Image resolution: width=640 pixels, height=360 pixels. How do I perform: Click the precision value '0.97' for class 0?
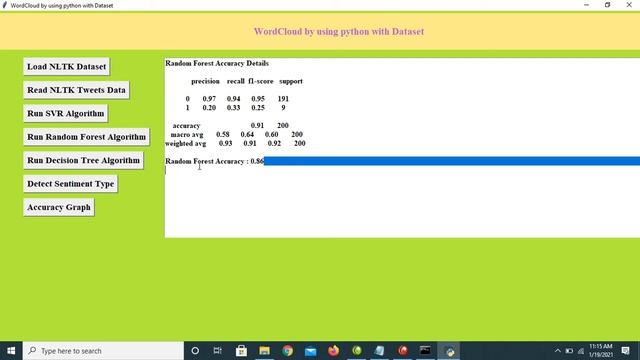coord(209,99)
